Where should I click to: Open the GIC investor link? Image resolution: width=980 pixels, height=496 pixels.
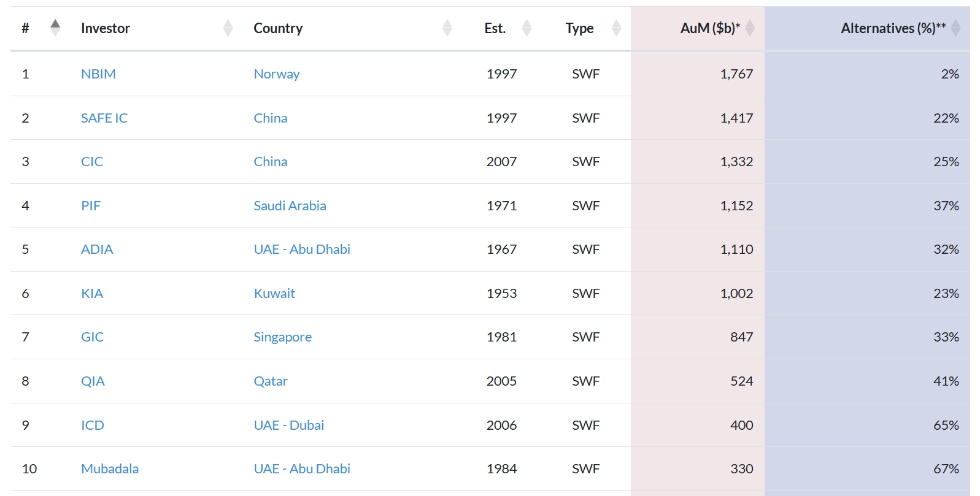(92, 337)
